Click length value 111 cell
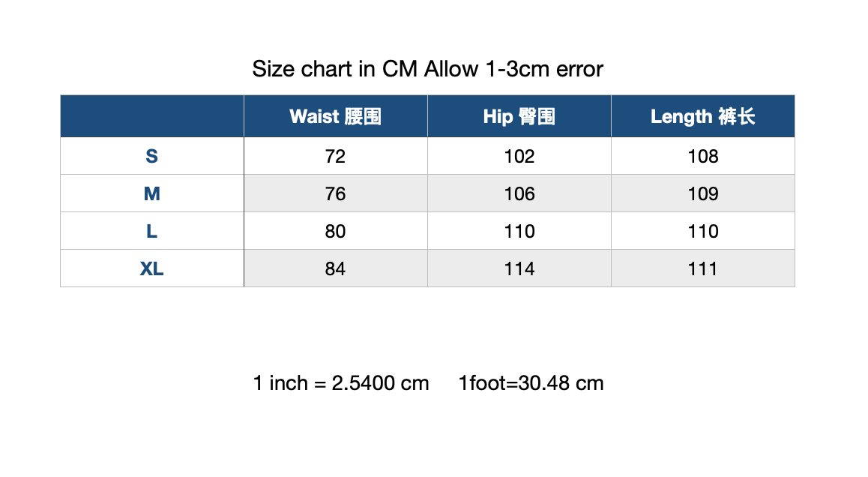Image resolution: width=868 pixels, height=477 pixels. point(702,268)
